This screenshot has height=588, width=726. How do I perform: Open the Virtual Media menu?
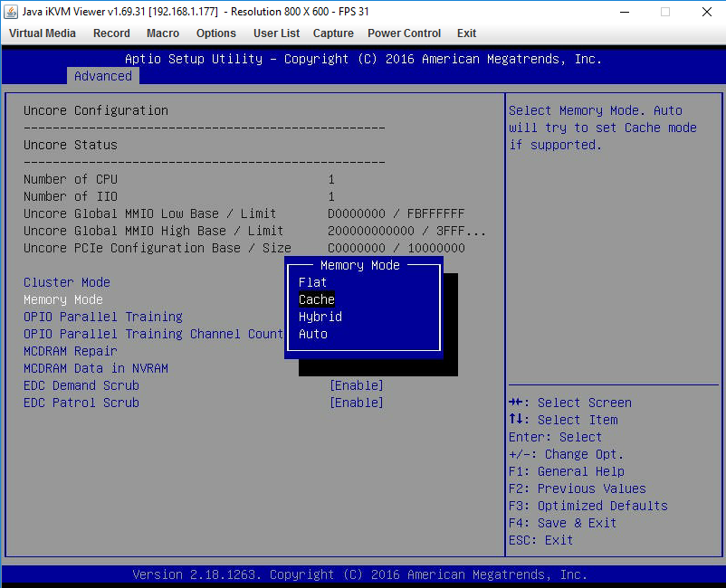(43, 33)
